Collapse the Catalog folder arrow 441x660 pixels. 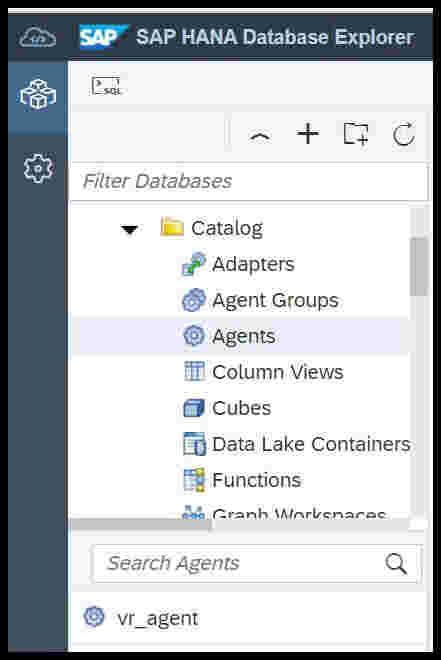[129, 230]
